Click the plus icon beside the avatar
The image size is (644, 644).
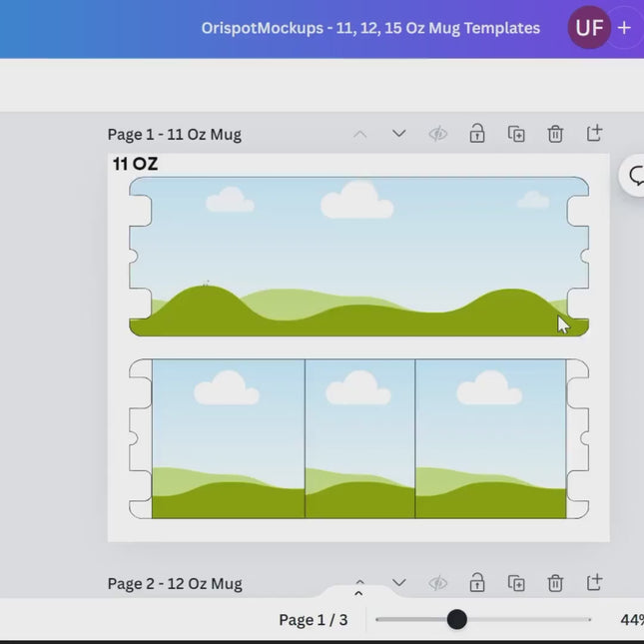coord(625,28)
